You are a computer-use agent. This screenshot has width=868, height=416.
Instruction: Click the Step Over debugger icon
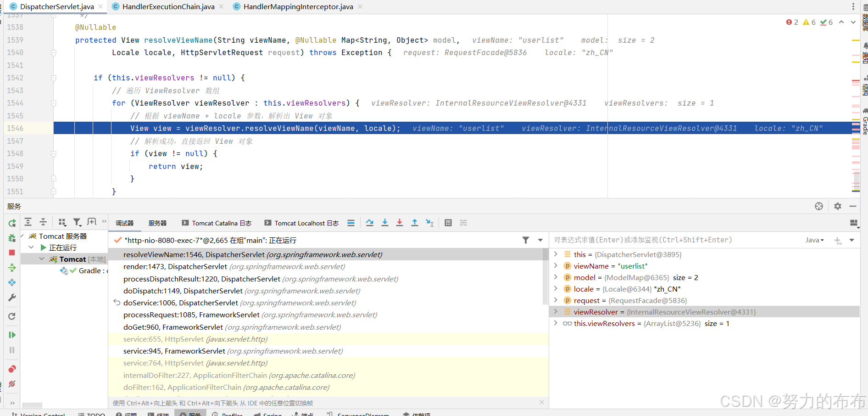(x=370, y=223)
